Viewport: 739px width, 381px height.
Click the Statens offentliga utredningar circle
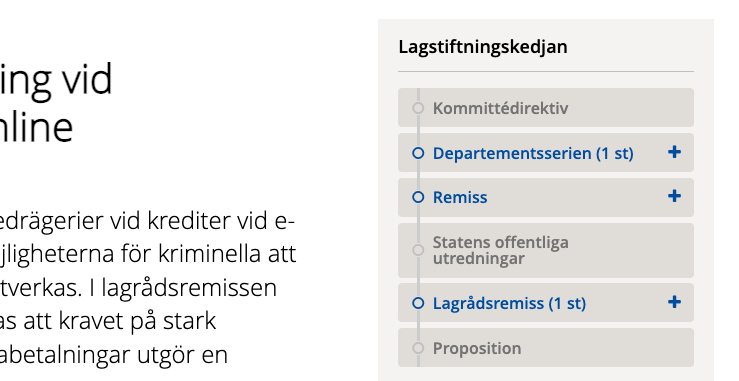point(418,250)
